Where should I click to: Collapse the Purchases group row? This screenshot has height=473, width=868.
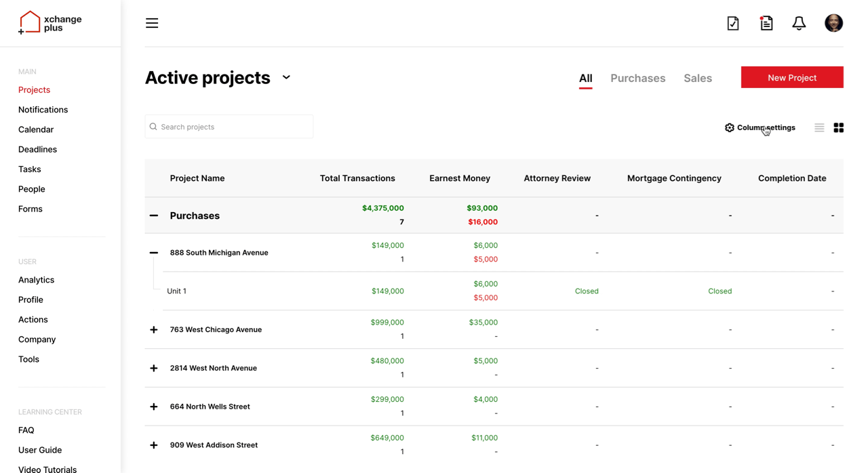tap(154, 215)
